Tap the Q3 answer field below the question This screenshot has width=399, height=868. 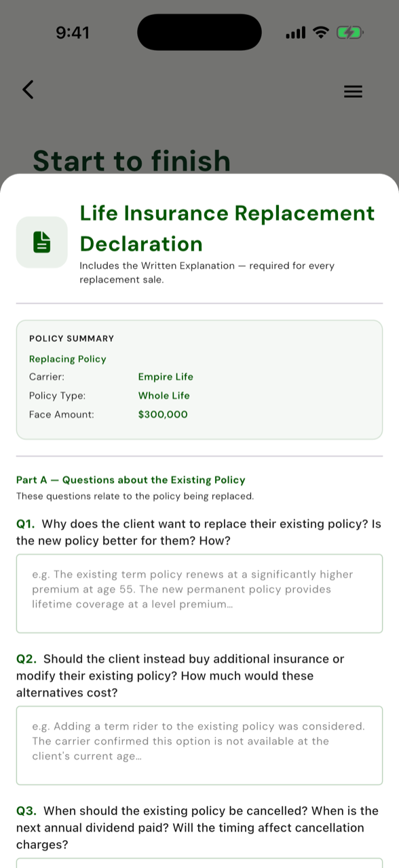pyautogui.click(x=199, y=863)
